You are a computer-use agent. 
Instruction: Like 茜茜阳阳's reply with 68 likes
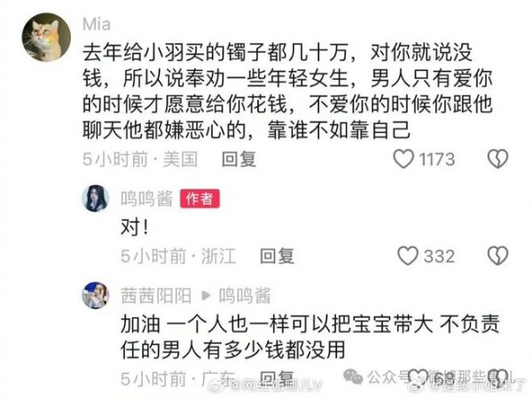[418, 378]
